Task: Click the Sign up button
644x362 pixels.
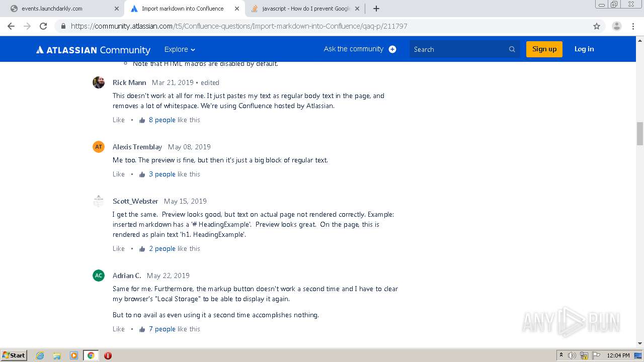Action: pos(544,49)
